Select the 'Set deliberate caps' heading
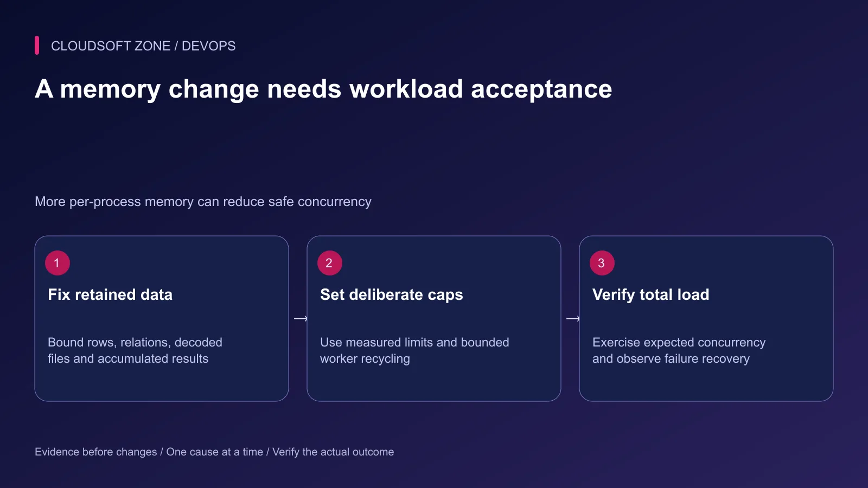Image resolution: width=868 pixels, height=488 pixels. (392, 294)
